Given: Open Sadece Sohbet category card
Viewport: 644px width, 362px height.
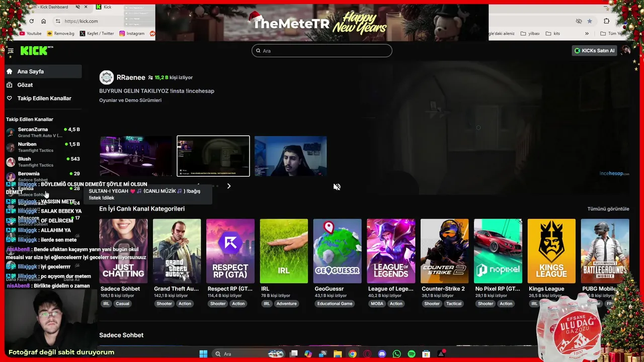Looking at the screenshot, I should (x=123, y=251).
